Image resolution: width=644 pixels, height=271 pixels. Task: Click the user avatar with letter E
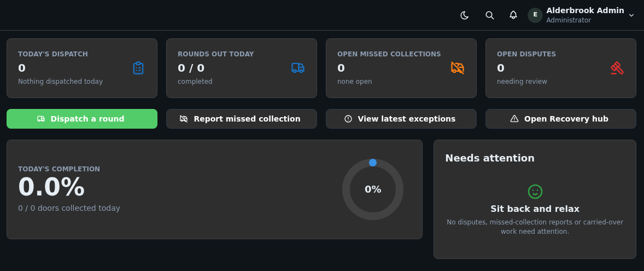tap(535, 15)
